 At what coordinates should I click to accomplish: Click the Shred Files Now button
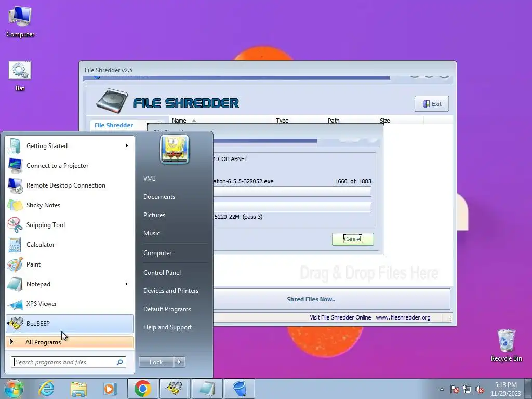tap(332, 299)
